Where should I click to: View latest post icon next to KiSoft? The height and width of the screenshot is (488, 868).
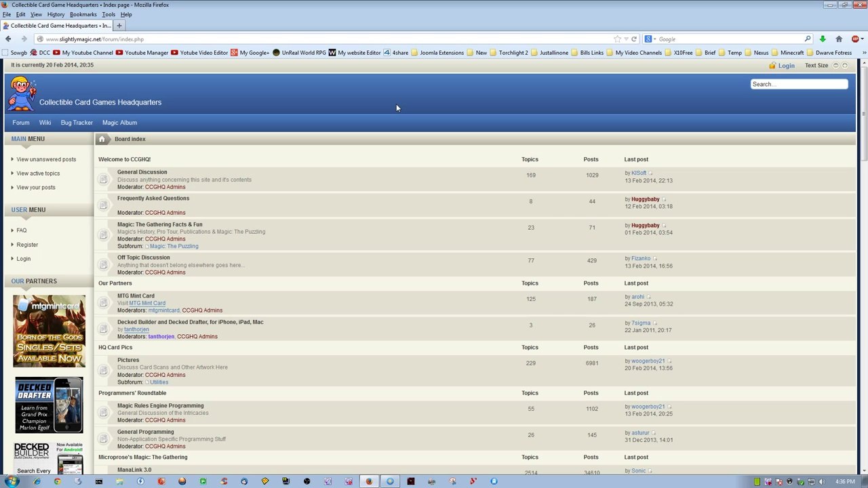[650, 174]
